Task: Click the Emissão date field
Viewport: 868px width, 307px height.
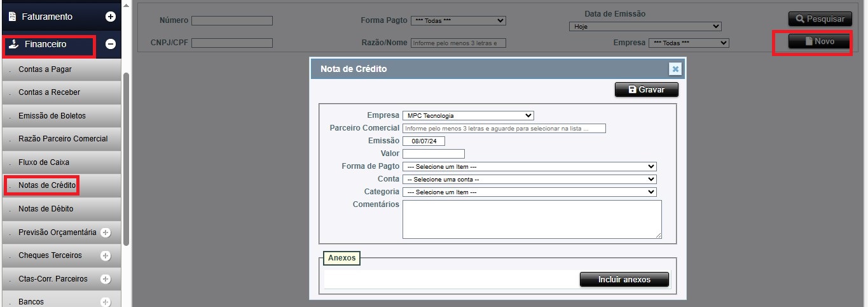Action: (x=424, y=141)
